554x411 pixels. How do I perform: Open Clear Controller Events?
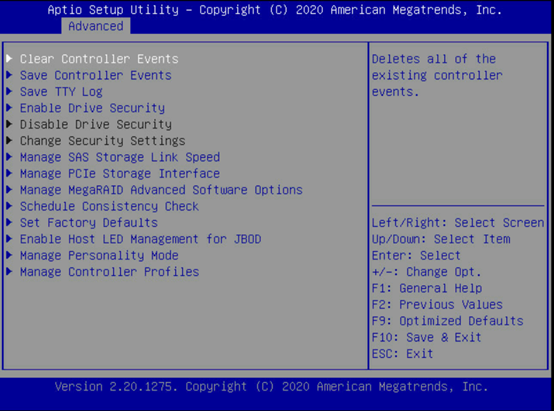99,59
